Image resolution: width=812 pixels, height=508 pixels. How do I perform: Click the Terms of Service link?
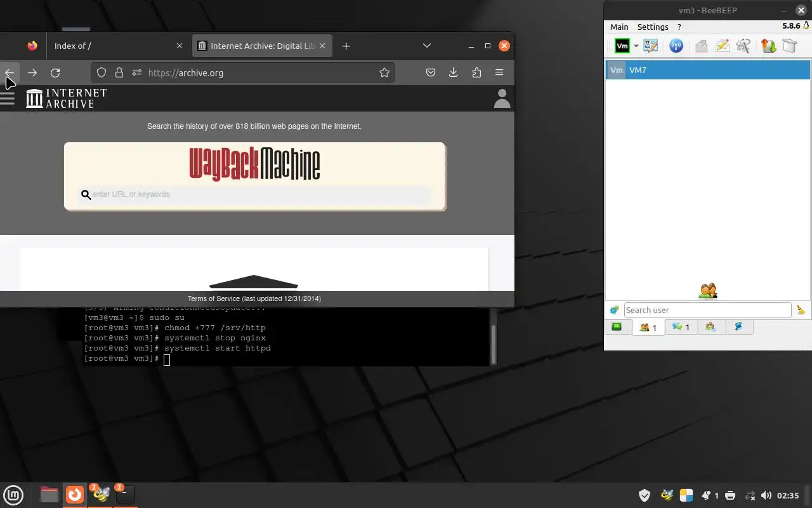254,298
